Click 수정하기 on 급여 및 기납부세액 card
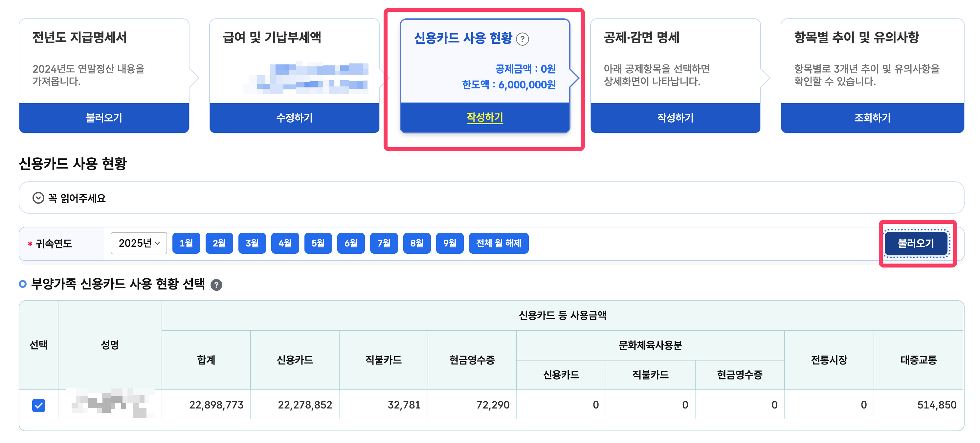This screenshot has height=443, width=980. (294, 118)
